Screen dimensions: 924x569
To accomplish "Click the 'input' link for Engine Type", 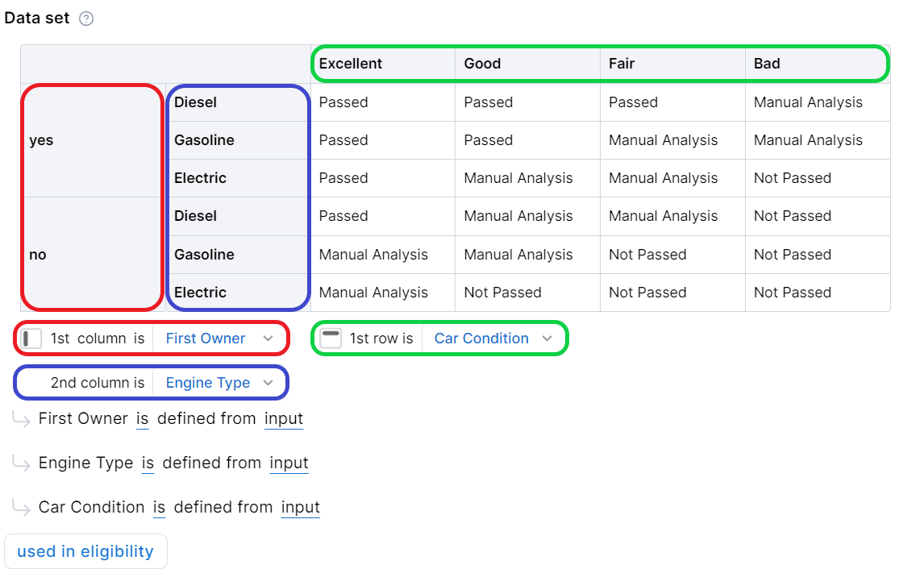I will (289, 463).
